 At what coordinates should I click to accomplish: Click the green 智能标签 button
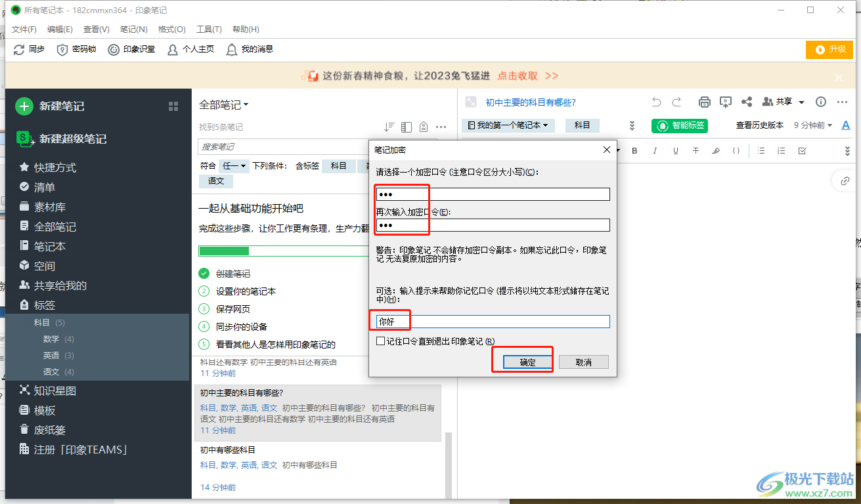point(680,125)
